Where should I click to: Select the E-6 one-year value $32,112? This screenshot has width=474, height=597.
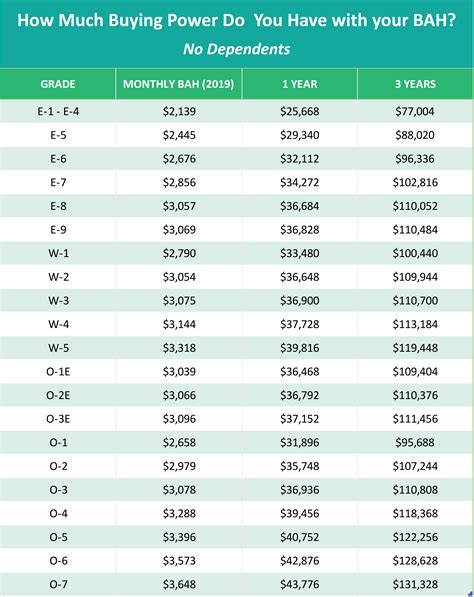pos(300,159)
